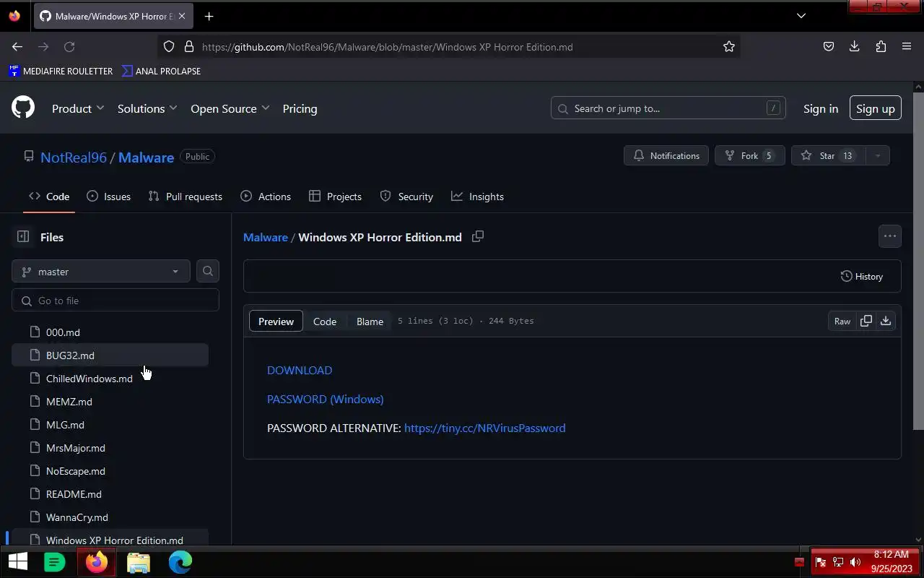Expand the Product menu

point(78,108)
